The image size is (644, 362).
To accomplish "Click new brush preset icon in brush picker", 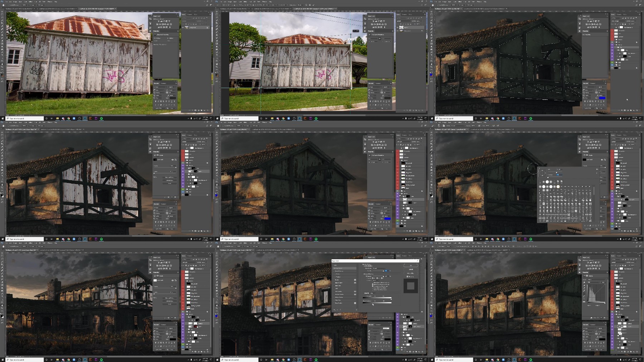I will tap(597, 173).
